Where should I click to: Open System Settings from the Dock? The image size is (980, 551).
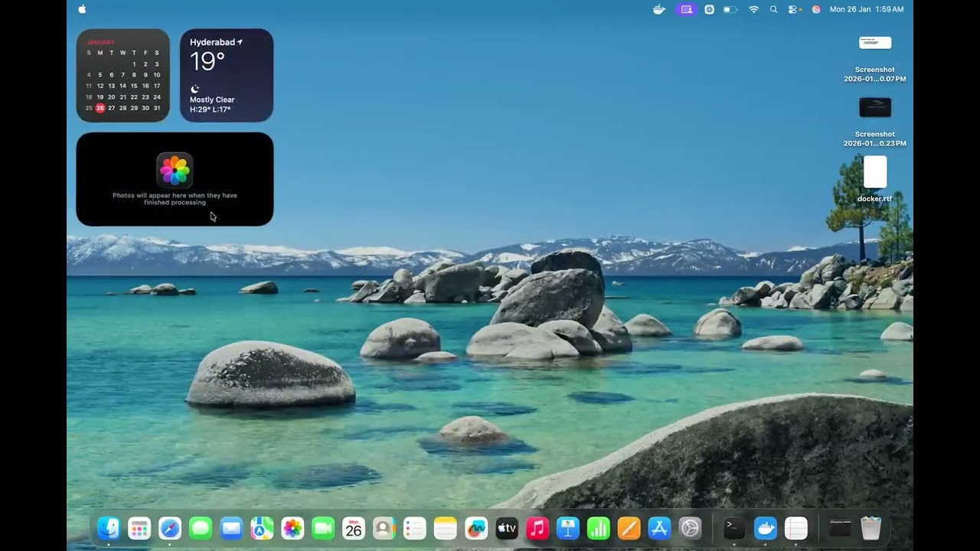coord(691,528)
